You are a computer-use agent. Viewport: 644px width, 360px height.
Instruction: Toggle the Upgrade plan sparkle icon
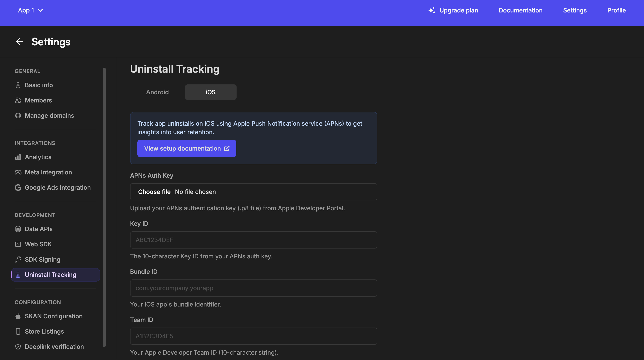click(432, 10)
